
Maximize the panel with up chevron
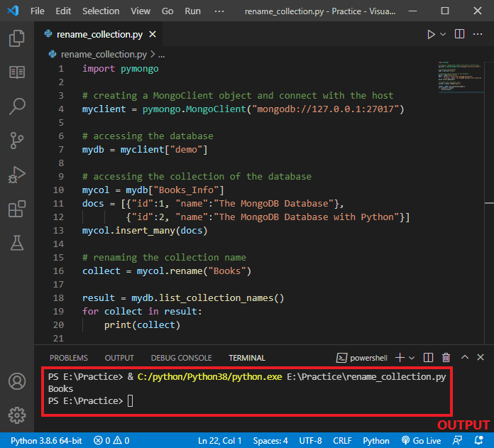point(465,357)
